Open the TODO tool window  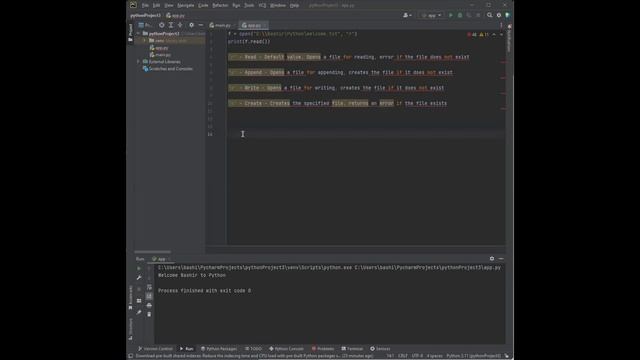click(253, 349)
